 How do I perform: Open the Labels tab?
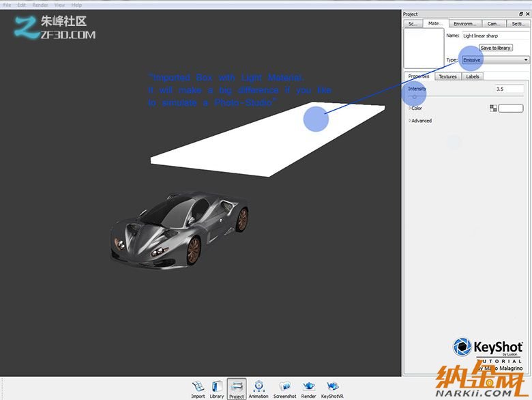(x=472, y=76)
